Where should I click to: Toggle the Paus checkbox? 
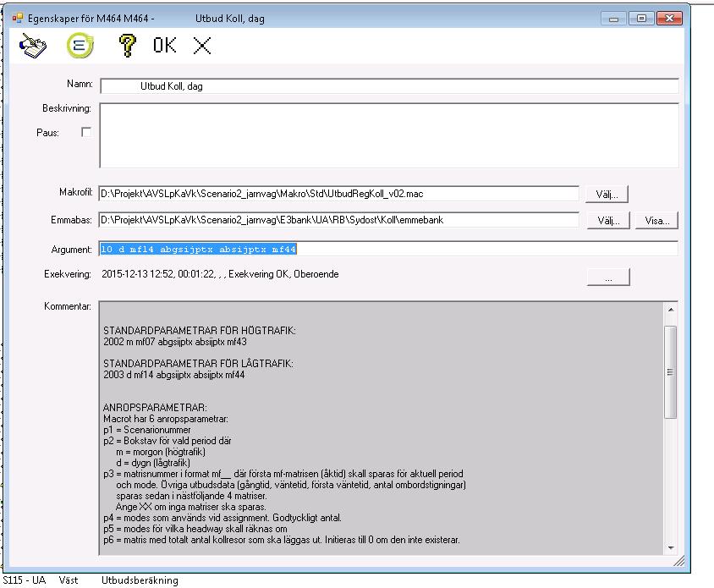[86, 132]
